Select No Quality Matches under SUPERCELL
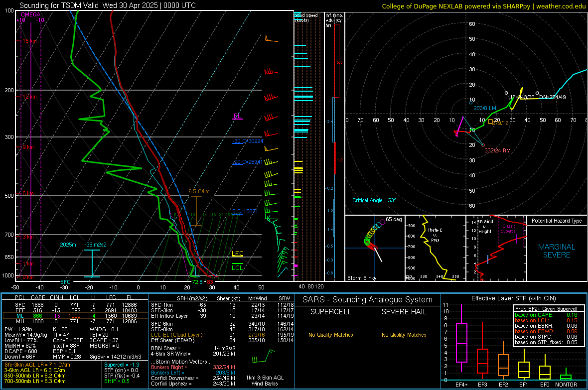 click(331, 335)
